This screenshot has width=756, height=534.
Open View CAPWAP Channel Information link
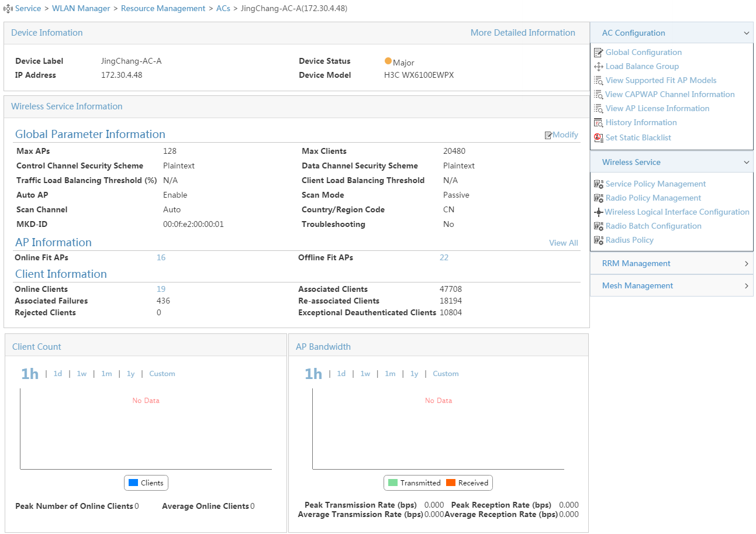pyautogui.click(x=670, y=95)
